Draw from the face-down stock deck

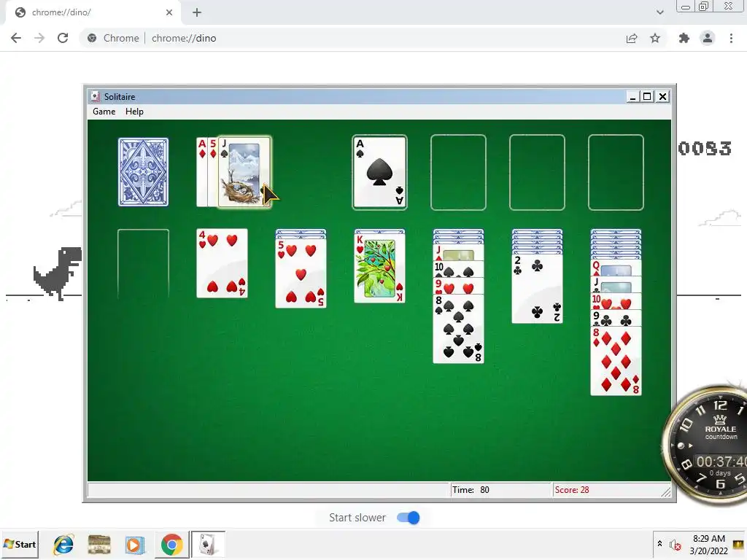(143, 172)
